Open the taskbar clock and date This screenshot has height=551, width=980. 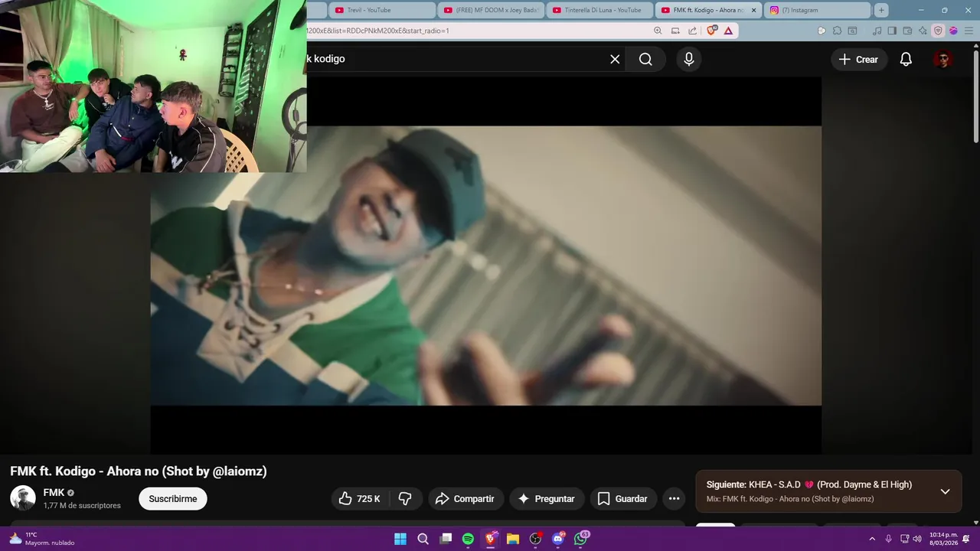pyautogui.click(x=943, y=539)
